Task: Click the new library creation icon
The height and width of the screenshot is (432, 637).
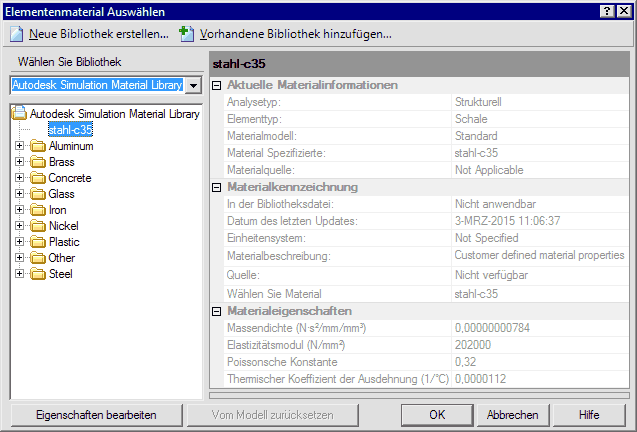Action: click(17, 34)
